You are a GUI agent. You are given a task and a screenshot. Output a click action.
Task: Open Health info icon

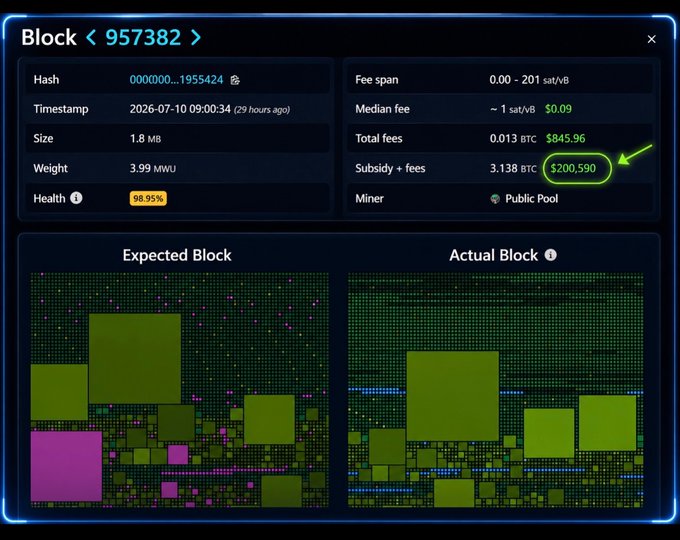tap(76, 198)
